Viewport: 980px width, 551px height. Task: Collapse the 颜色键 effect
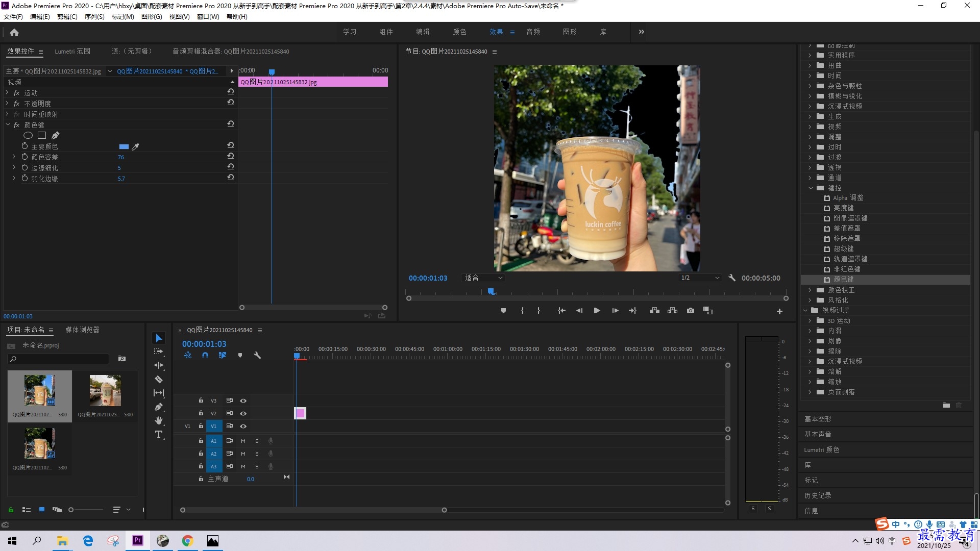pyautogui.click(x=8, y=124)
